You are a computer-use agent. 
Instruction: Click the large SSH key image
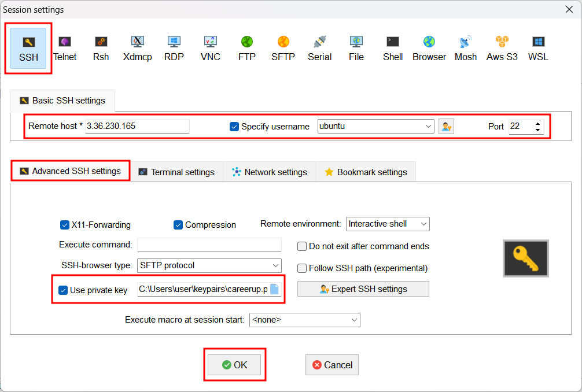click(525, 258)
